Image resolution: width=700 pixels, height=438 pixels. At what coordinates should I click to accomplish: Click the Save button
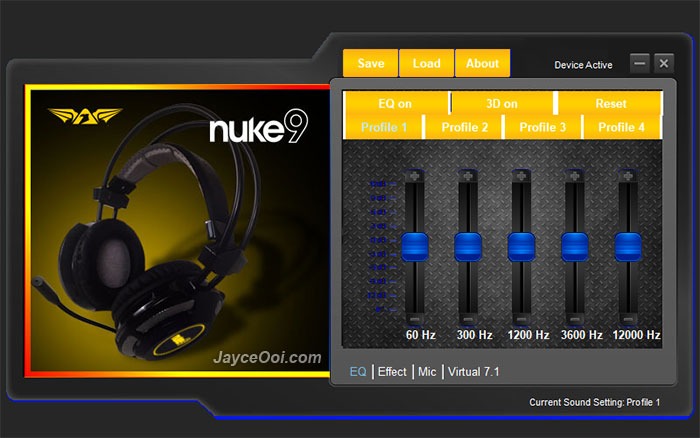(x=371, y=63)
